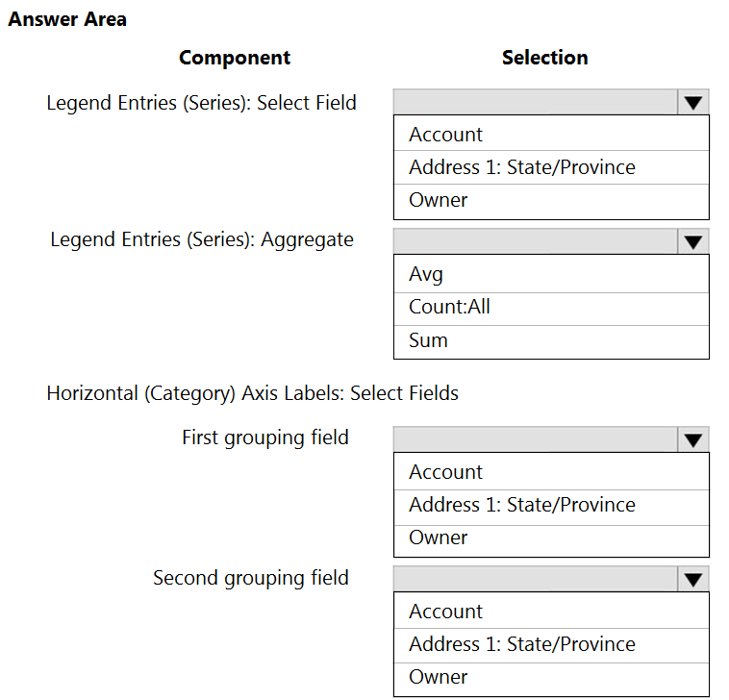Pick Sum as the aggregate

(428, 340)
